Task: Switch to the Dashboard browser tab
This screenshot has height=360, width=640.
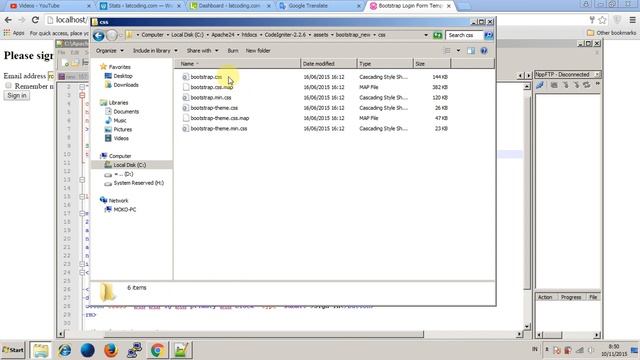Action: (231, 6)
